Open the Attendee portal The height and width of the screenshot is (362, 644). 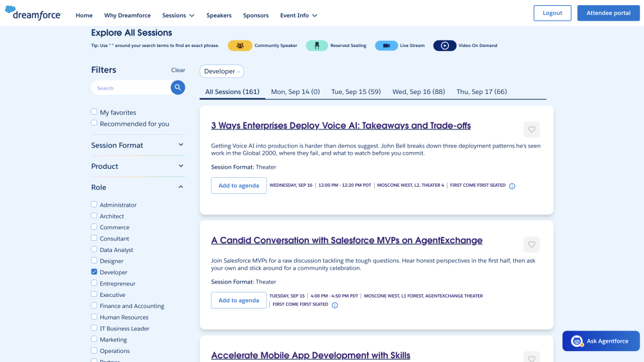click(x=609, y=13)
